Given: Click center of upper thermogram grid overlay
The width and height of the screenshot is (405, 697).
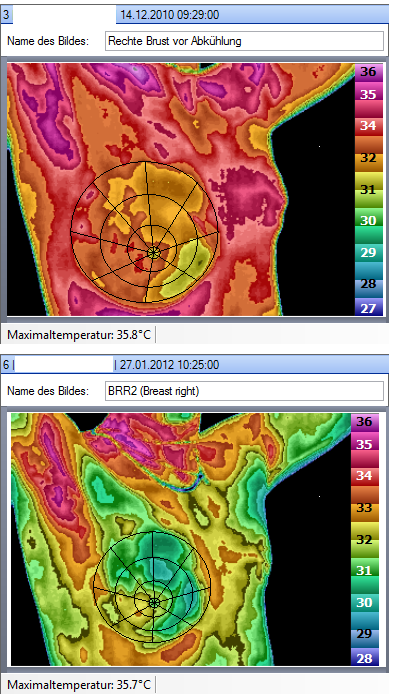Looking at the screenshot, I should pos(153,253).
